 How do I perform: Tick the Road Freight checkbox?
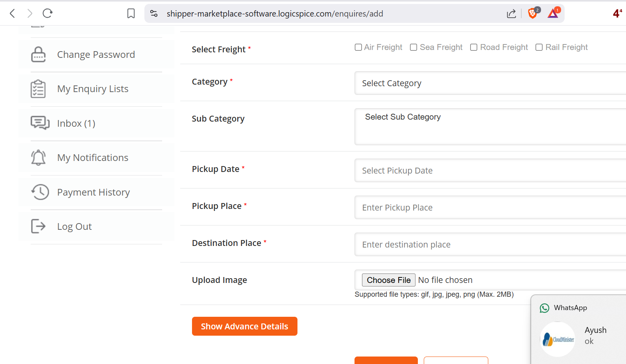click(474, 48)
